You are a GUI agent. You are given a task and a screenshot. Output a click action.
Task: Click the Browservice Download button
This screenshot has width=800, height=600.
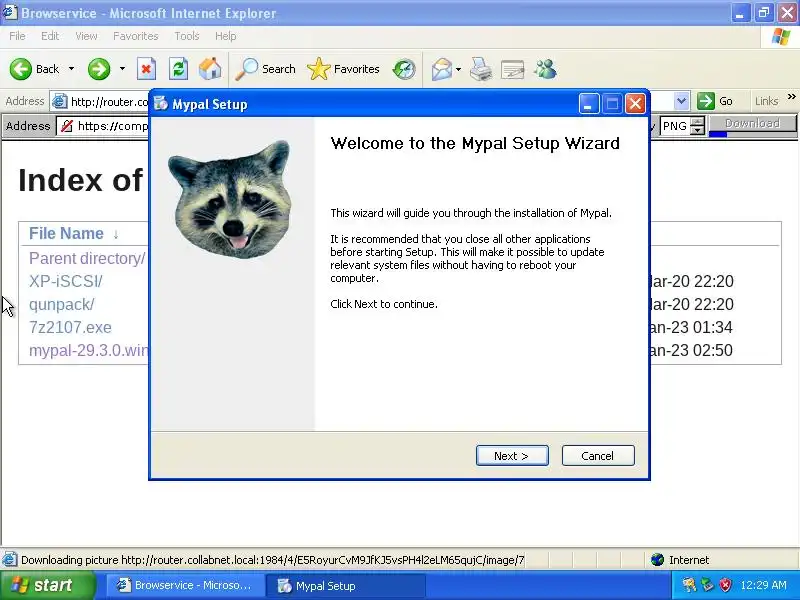coord(753,123)
